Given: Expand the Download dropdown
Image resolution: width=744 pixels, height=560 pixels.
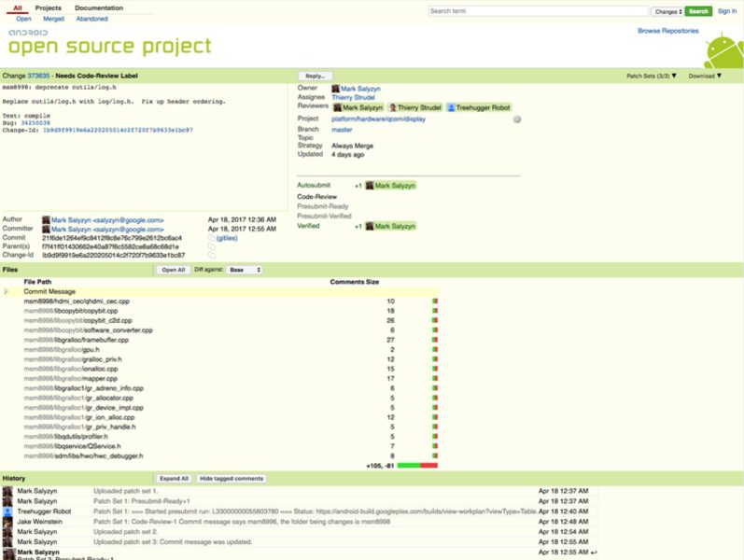Looking at the screenshot, I should click(x=705, y=76).
